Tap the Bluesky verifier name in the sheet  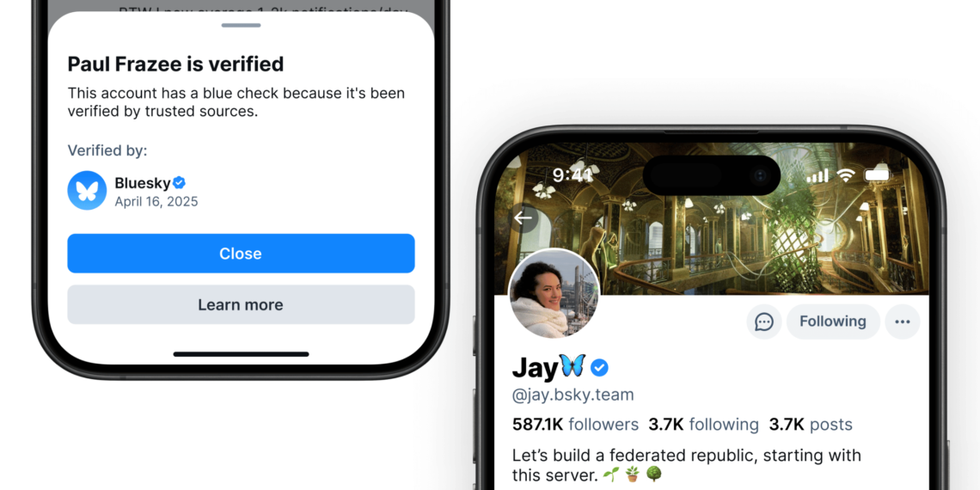tap(143, 183)
